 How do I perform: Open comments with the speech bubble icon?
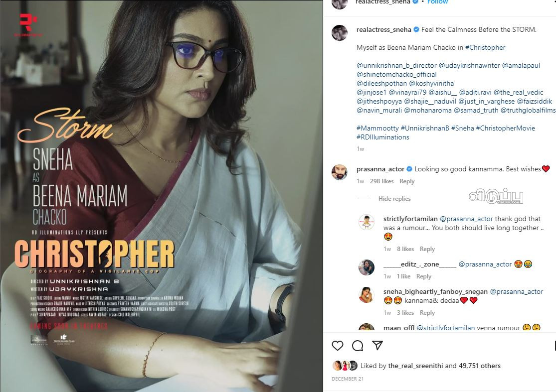358,346
